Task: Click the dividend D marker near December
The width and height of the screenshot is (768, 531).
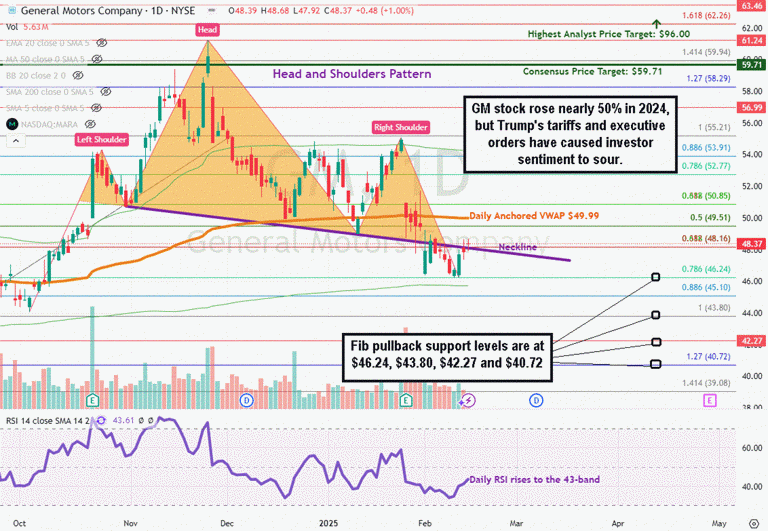Action: pos(247,400)
